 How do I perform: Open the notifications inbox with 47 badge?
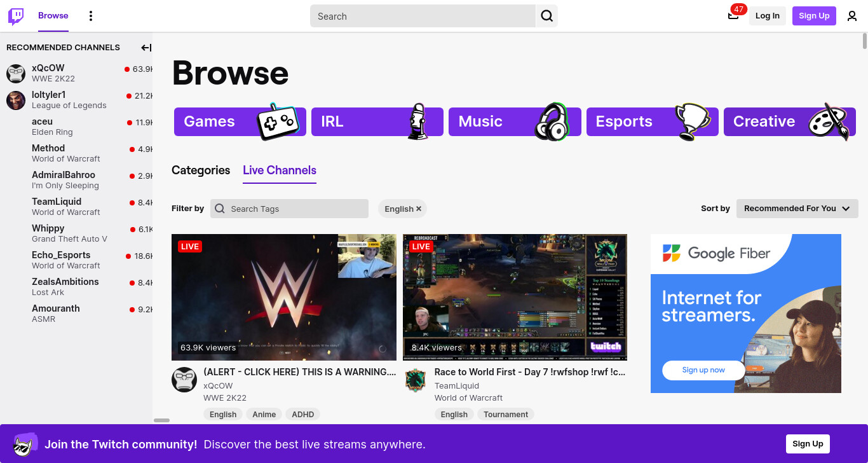point(733,15)
